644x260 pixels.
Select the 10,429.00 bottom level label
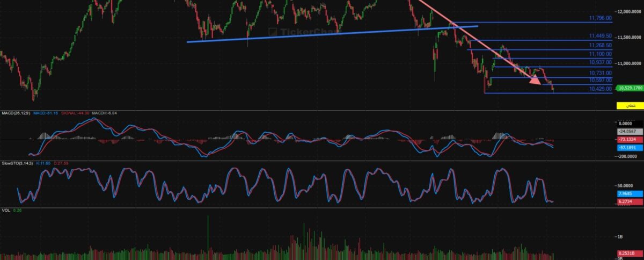click(x=600, y=89)
